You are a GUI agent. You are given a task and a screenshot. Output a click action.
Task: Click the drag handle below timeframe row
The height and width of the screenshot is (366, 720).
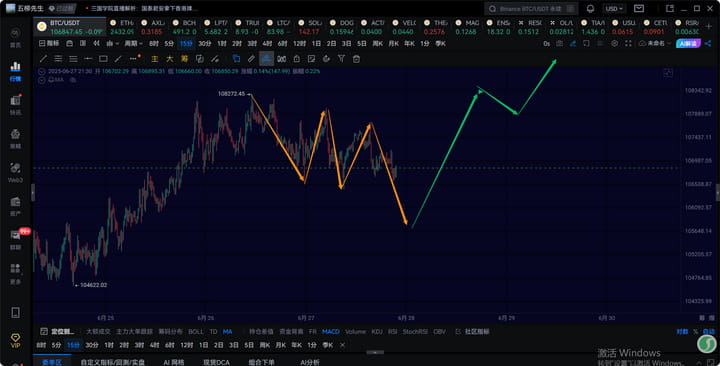click(375, 352)
